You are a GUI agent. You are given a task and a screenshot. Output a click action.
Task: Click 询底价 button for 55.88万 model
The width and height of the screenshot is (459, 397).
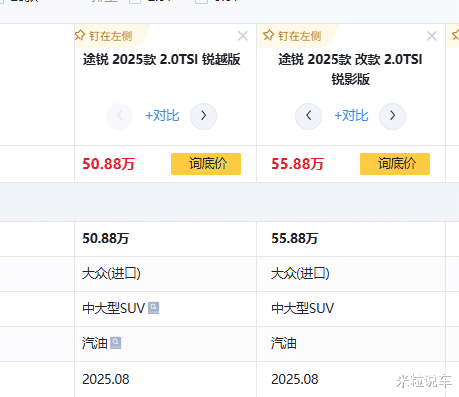(x=395, y=164)
